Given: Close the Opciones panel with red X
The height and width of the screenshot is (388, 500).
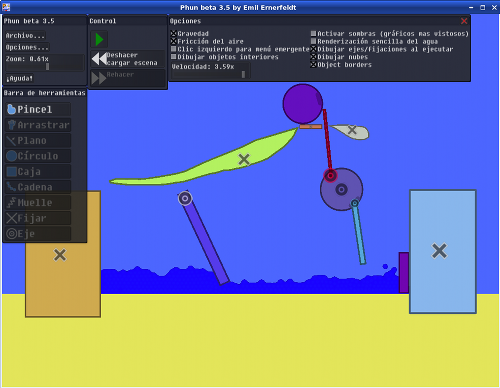Looking at the screenshot, I should coord(464,21).
